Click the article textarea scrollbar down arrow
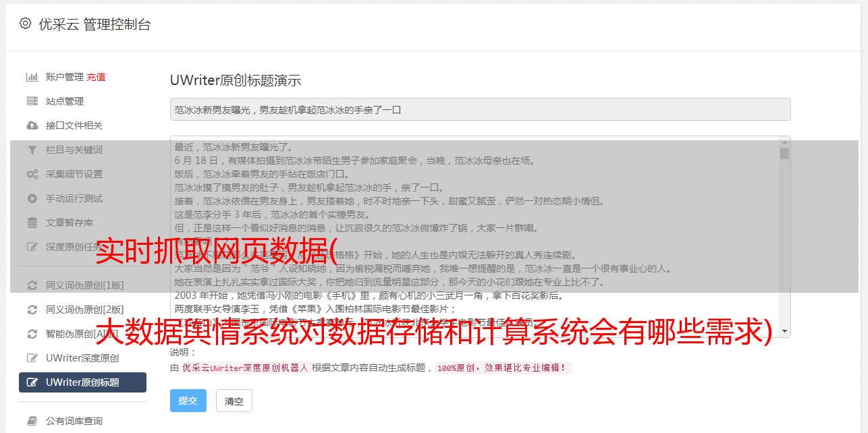 coord(784,331)
